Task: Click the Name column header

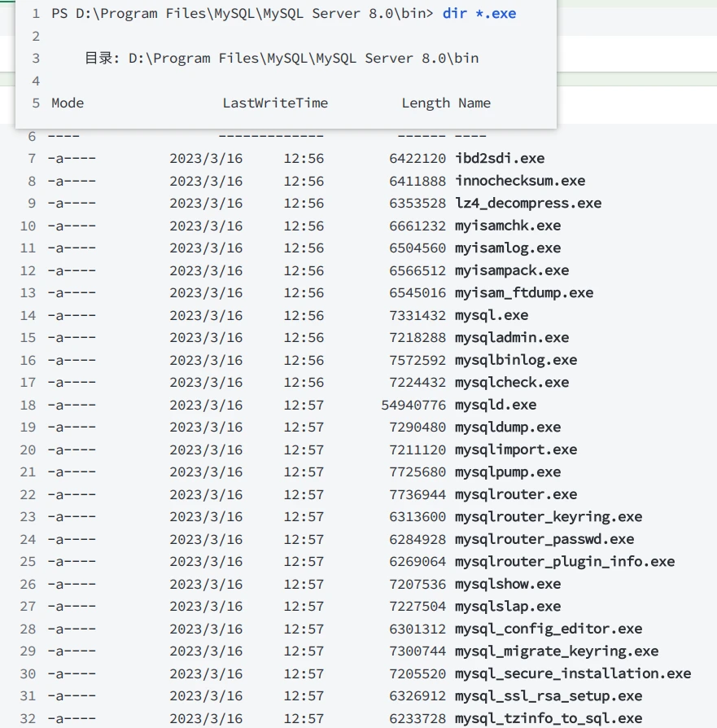Action: 474,103
